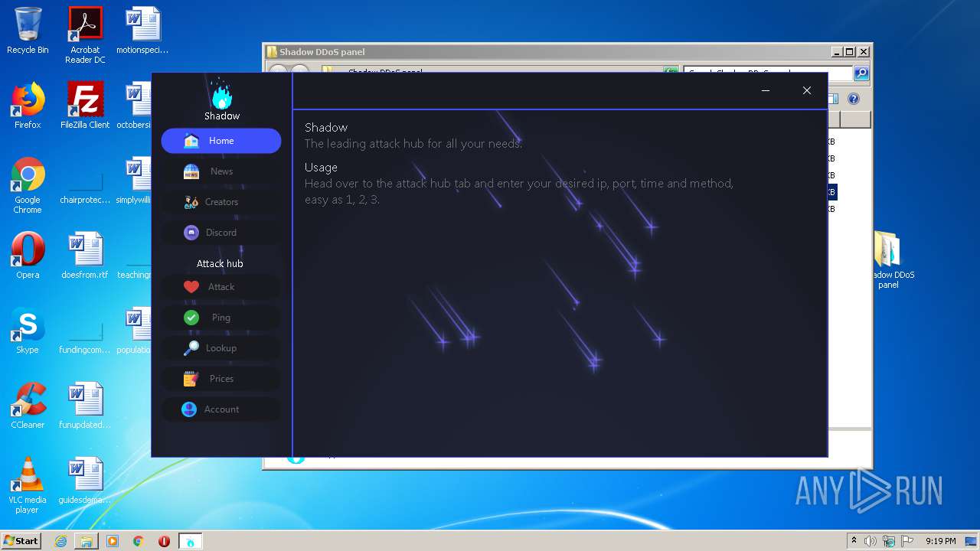Open VLC media player shortcut
This screenshot has height=551, width=980.
(x=28, y=486)
